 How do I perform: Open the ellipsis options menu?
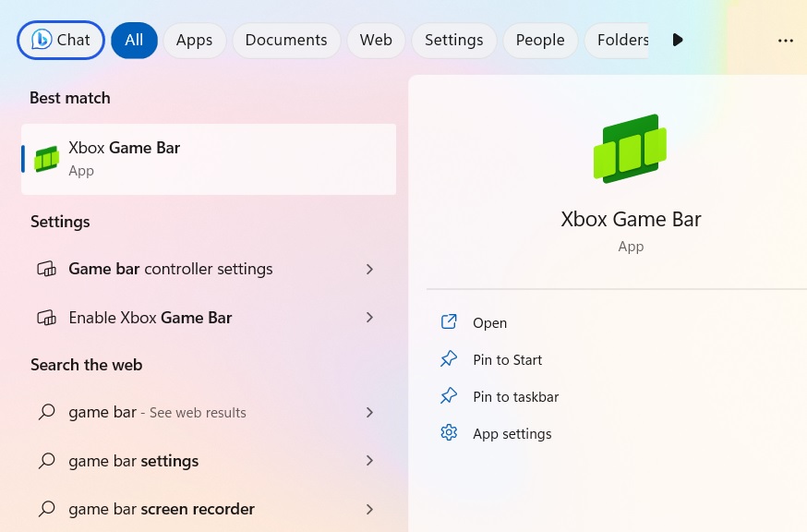coord(786,40)
